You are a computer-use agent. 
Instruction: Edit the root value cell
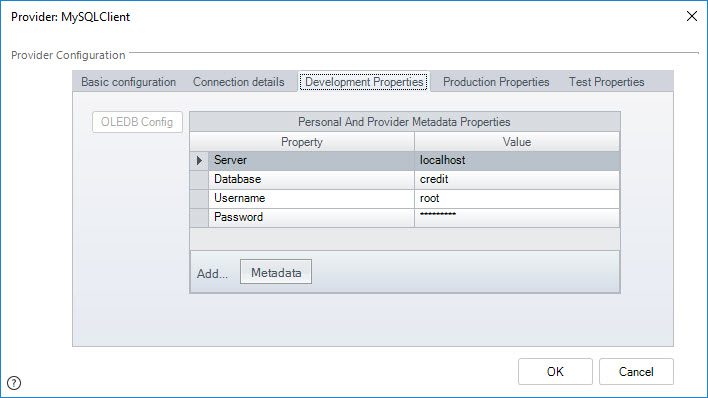click(517, 198)
